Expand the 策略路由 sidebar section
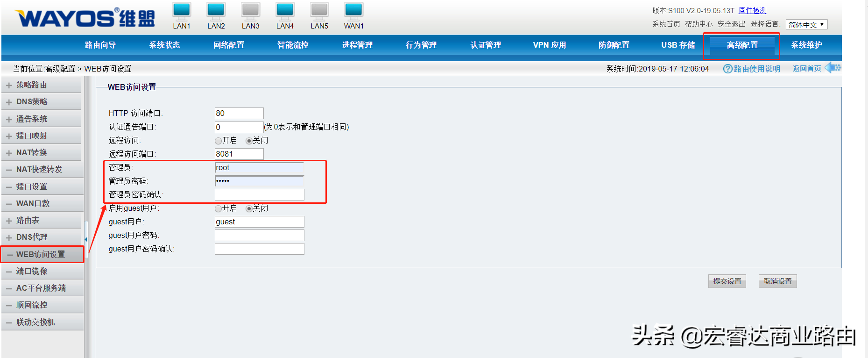Viewport: 868px width, 358px height. point(41,85)
